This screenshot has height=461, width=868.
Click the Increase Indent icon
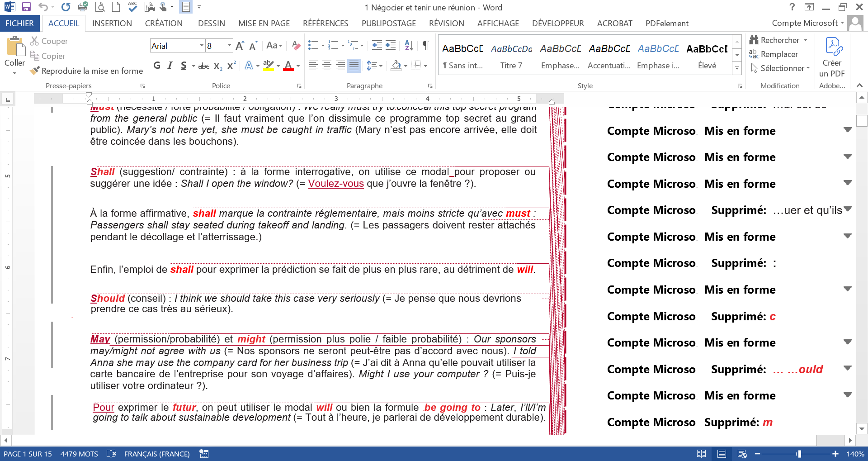(391, 45)
